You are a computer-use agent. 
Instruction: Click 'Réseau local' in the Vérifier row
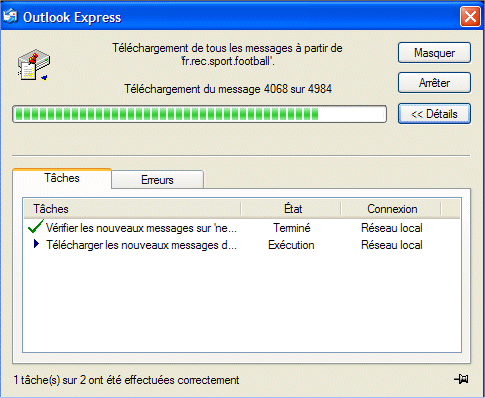pos(392,228)
